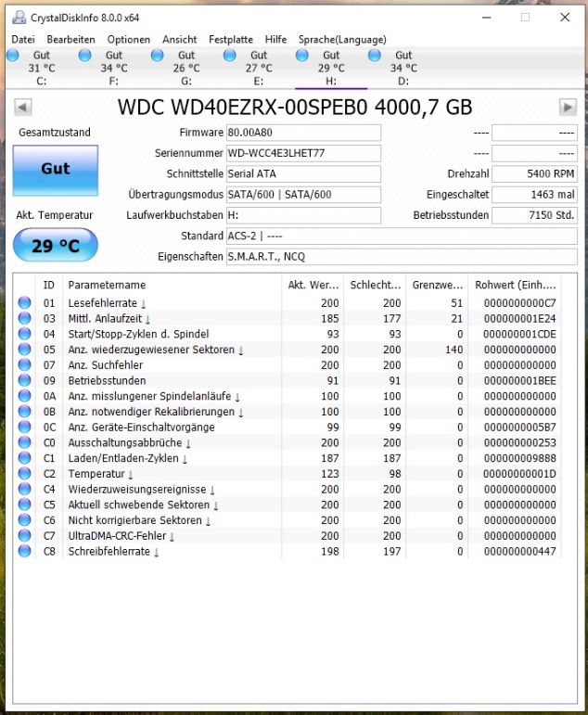The image size is (588, 715).
Task: Click the Laufwerkbuchstaben field H:
Action: coord(303,215)
